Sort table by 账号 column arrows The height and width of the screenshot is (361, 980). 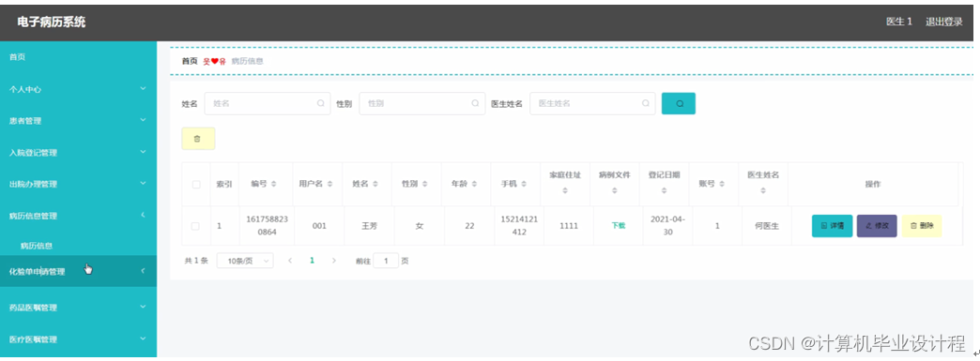pos(722,184)
